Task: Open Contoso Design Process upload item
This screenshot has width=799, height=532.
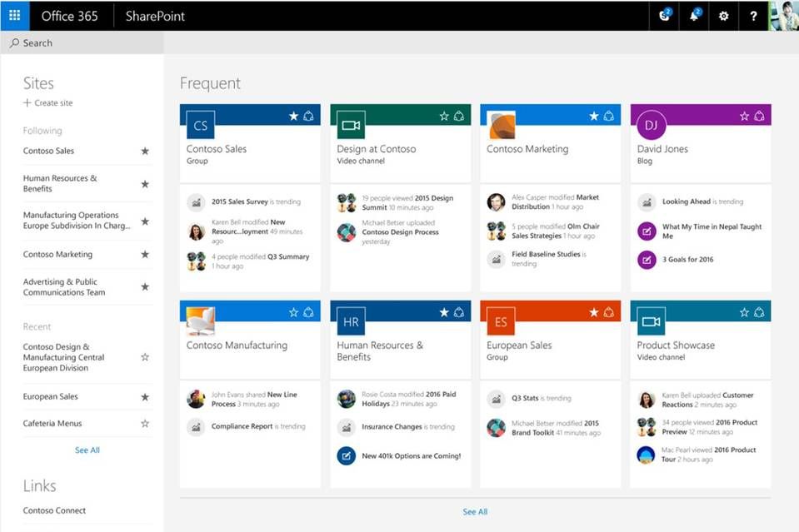Action: 401,232
